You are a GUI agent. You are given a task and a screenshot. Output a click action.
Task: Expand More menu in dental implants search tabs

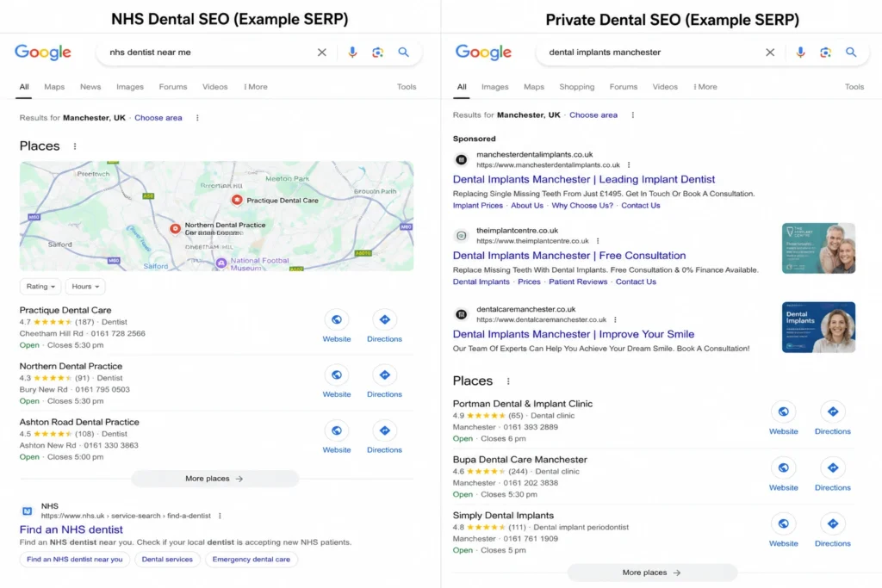click(705, 87)
